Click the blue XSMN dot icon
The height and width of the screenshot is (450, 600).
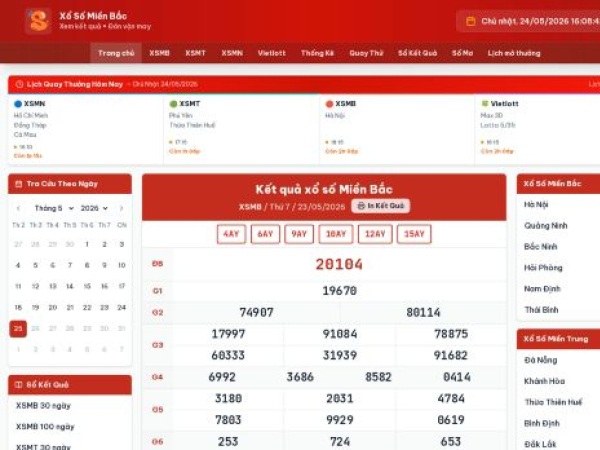(x=18, y=104)
